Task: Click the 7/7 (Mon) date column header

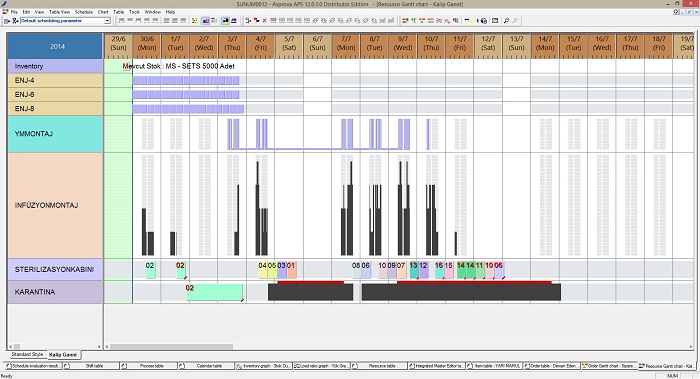Action: tap(346, 44)
